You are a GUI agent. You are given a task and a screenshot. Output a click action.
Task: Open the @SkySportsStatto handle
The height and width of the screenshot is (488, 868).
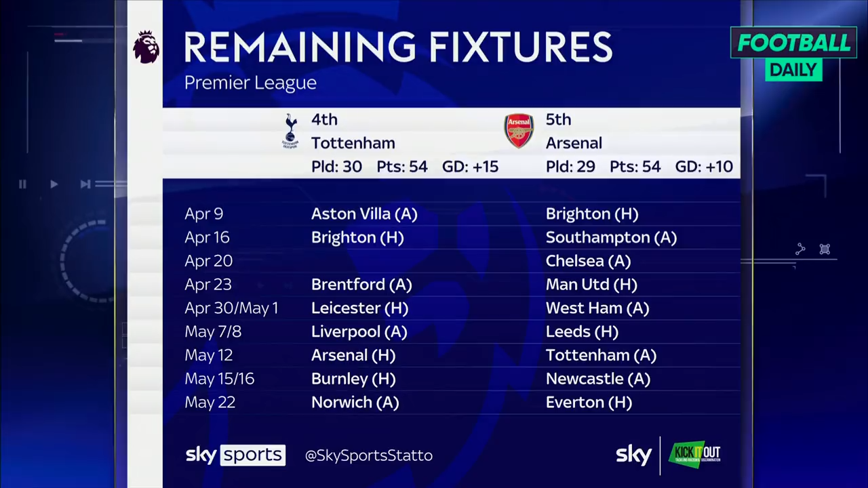coord(369,455)
